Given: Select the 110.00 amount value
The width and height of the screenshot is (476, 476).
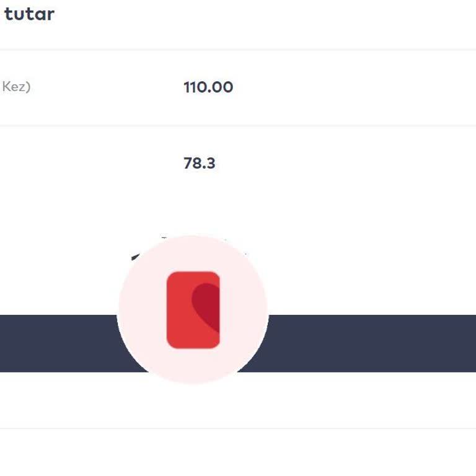Looking at the screenshot, I should click(208, 87).
